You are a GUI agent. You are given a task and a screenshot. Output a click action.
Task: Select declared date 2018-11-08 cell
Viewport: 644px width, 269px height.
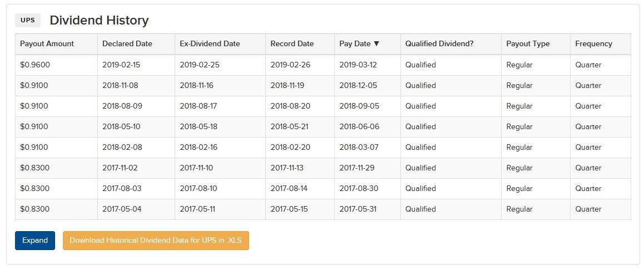121,86
